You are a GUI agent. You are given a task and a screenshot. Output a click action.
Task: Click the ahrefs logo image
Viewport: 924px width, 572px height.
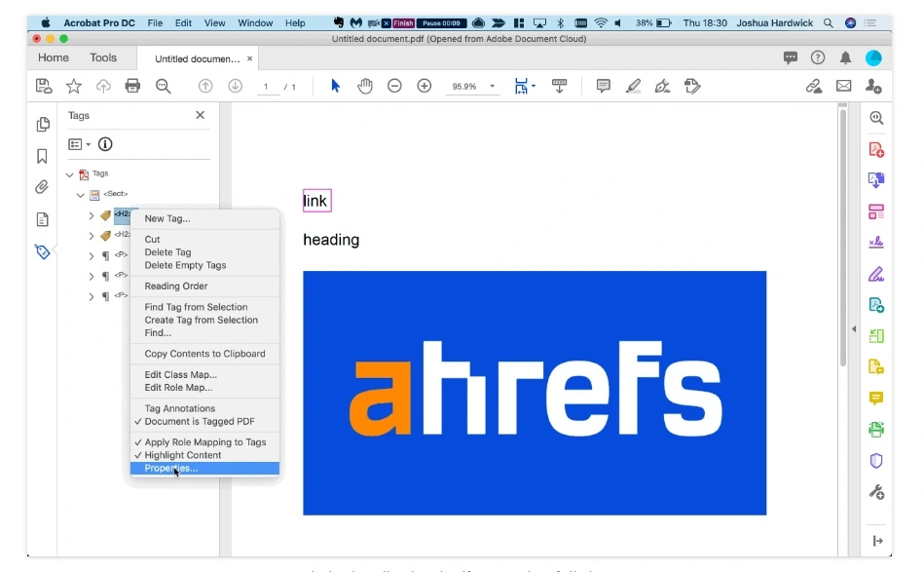(535, 393)
